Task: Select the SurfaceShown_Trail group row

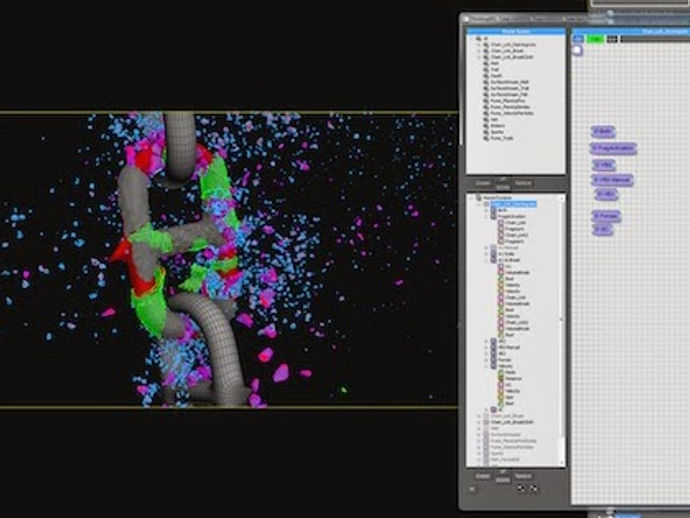Action: [509, 88]
